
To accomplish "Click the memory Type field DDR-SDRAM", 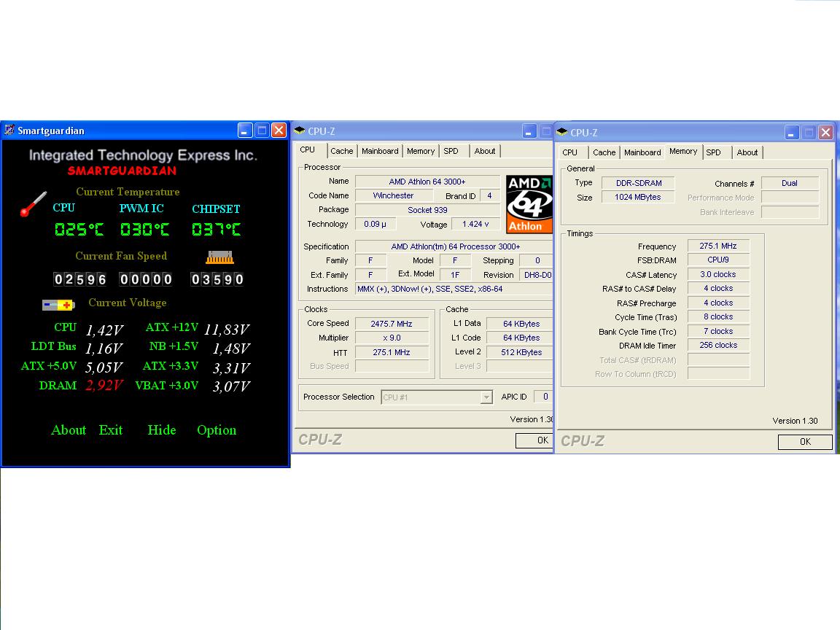I will (638, 183).
